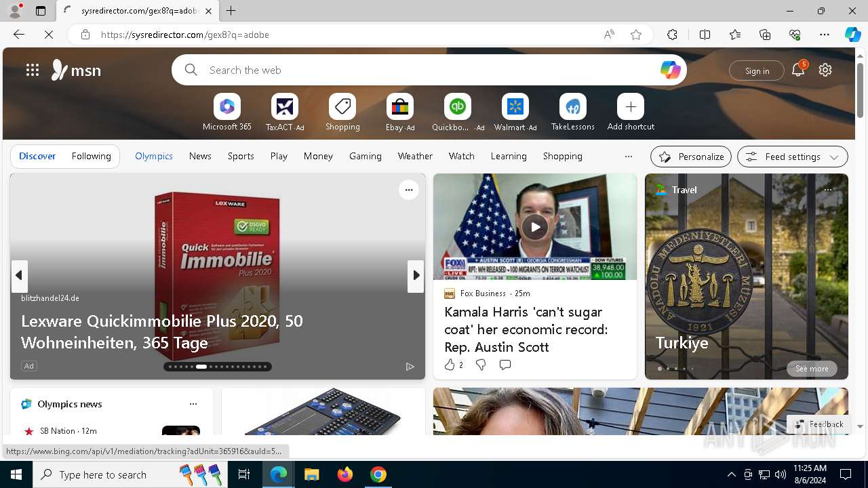Viewport: 868px width, 488px height.
Task: Open MSN page settings gear
Action: [x=825, y=70]
